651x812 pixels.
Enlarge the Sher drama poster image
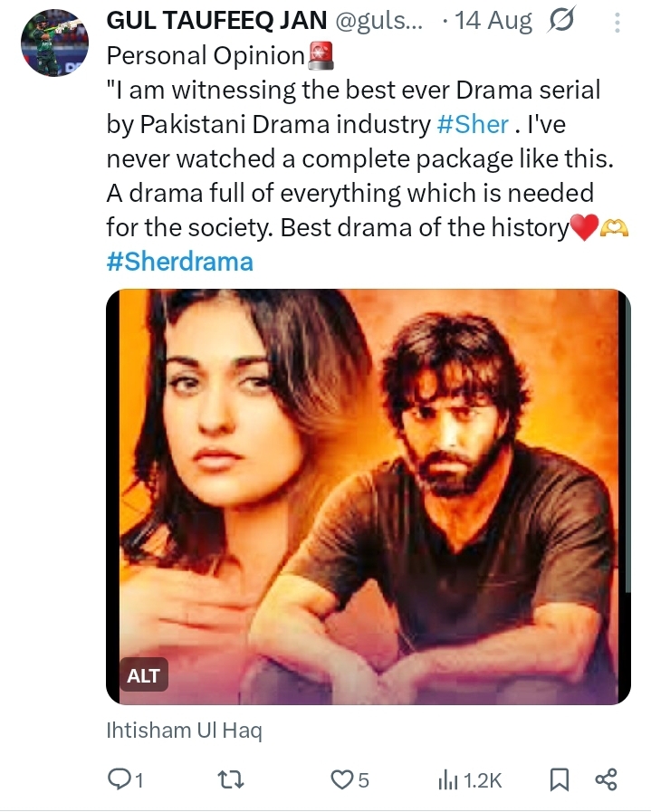pos(367,496)
